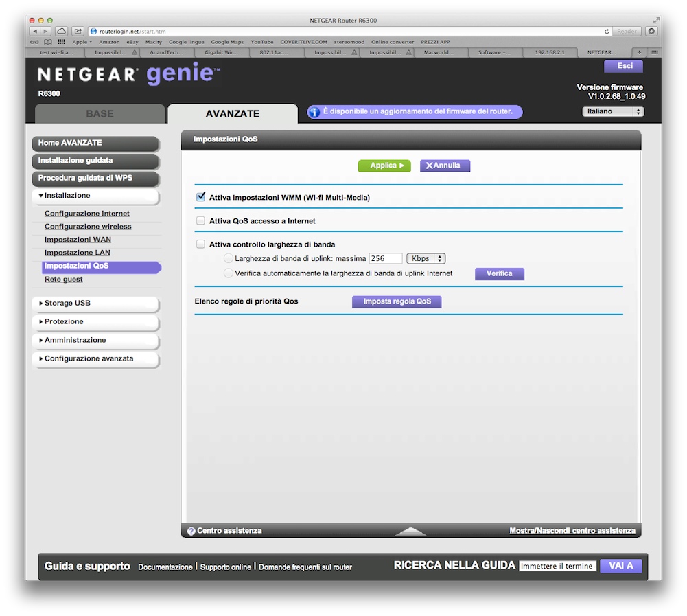Click the firmware update info icon
This screenshot has height=616, width=687.
tap(314, 112)
